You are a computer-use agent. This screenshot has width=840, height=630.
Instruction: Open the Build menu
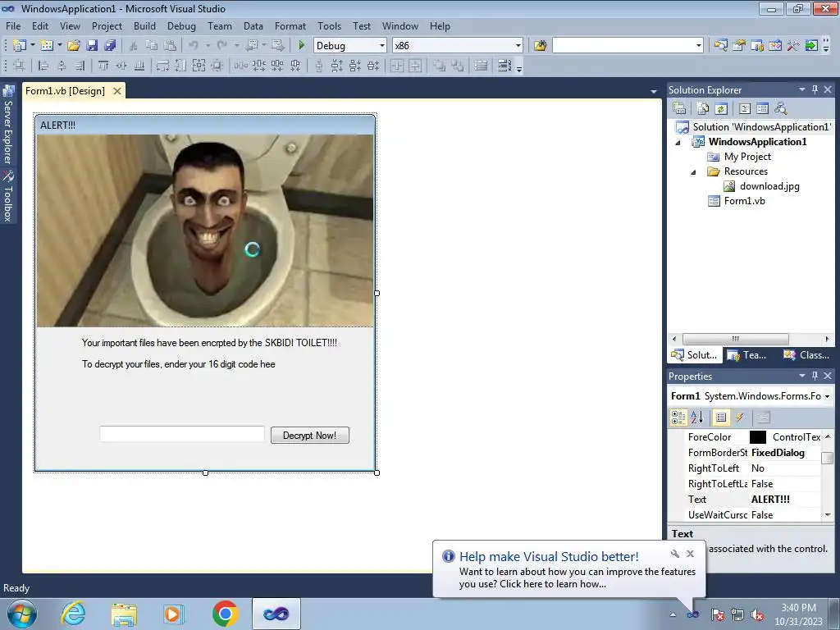point(144,25)
